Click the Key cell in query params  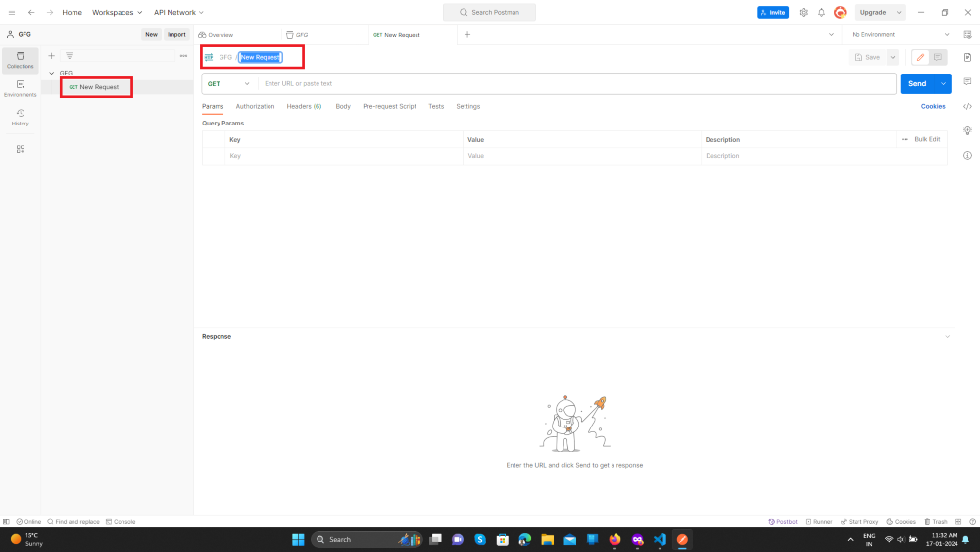[x=344, y=156]
